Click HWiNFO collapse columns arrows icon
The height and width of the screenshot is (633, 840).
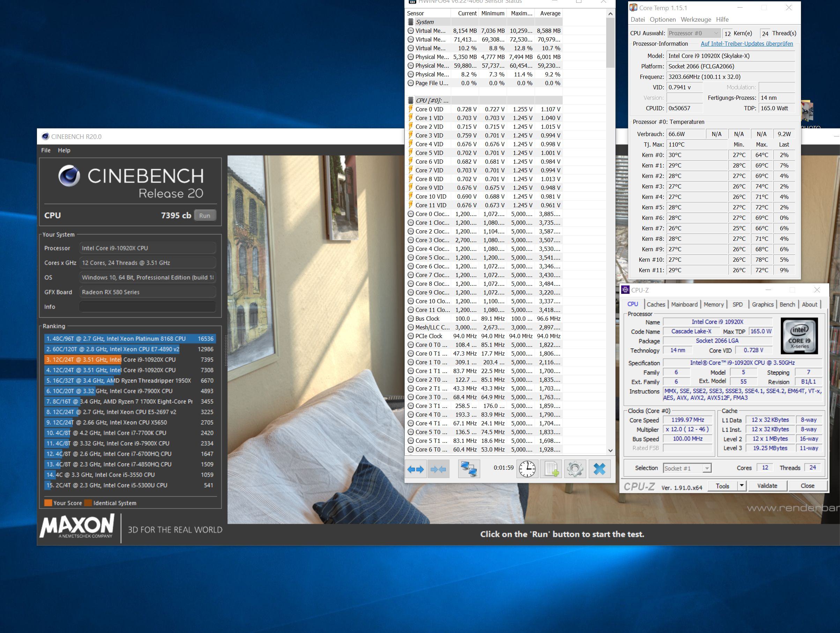[438, 469]
